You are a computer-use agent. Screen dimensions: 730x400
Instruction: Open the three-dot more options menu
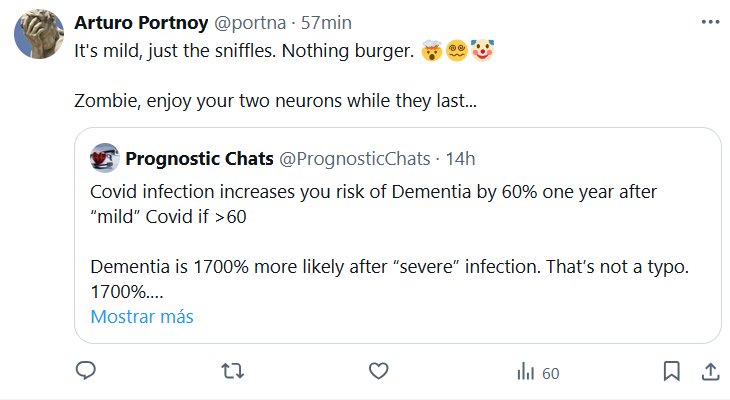pos(708,22)
